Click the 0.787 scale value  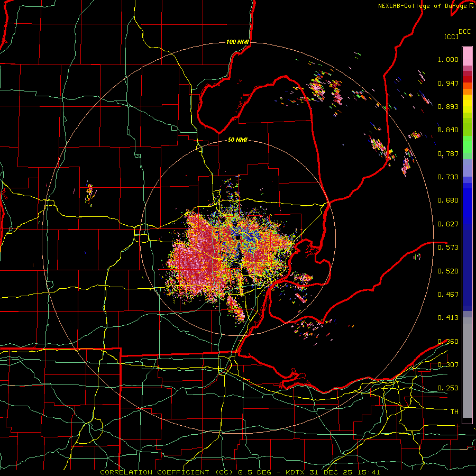pos(448,153)
